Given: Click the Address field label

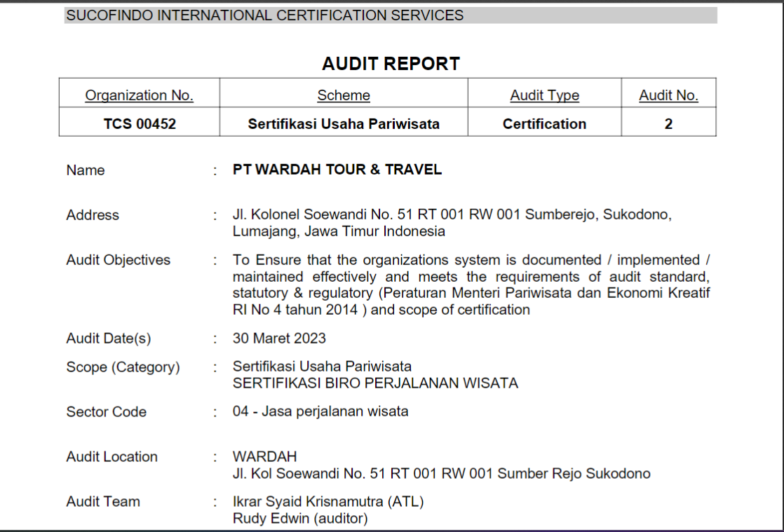Looking at the screenshot, I should 93,215.
